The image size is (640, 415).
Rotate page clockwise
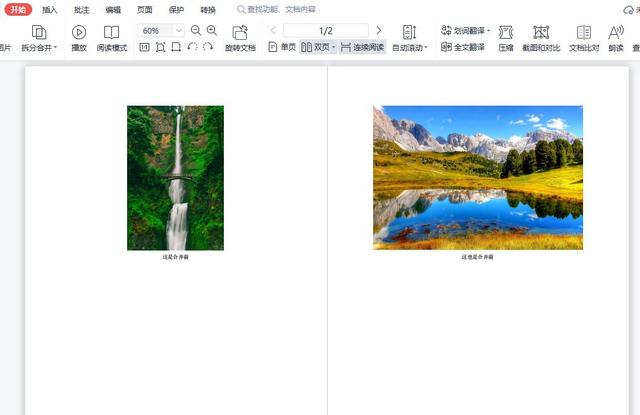tap(208, 47)
